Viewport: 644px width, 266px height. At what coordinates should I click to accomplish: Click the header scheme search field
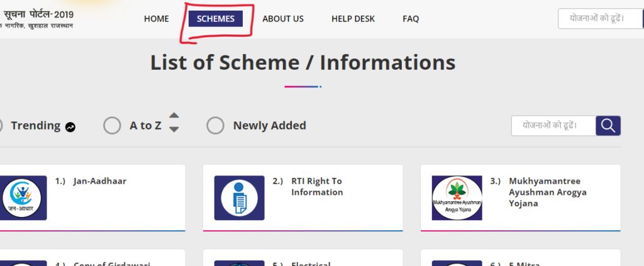click(597, 19)
